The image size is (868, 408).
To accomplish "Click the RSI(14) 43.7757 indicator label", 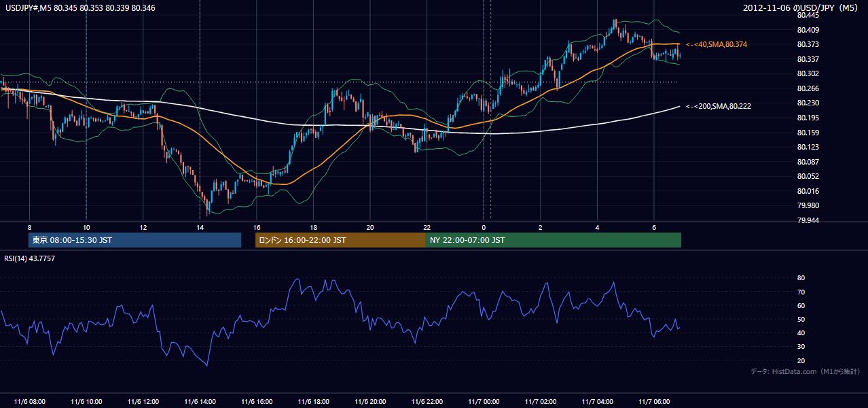I will click(30, 258).
